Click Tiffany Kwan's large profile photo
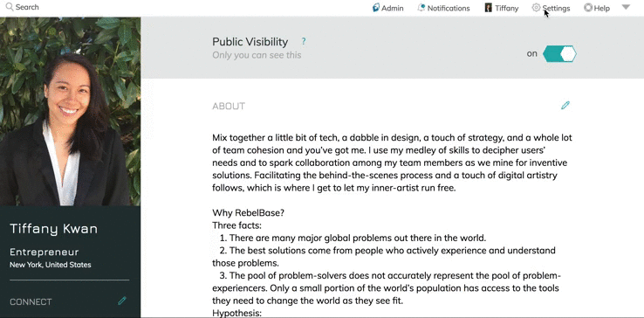 [x=70, y=112]
